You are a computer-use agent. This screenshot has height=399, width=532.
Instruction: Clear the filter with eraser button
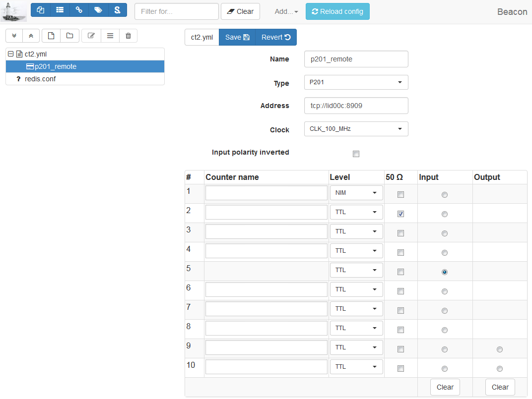coord(240,11)
